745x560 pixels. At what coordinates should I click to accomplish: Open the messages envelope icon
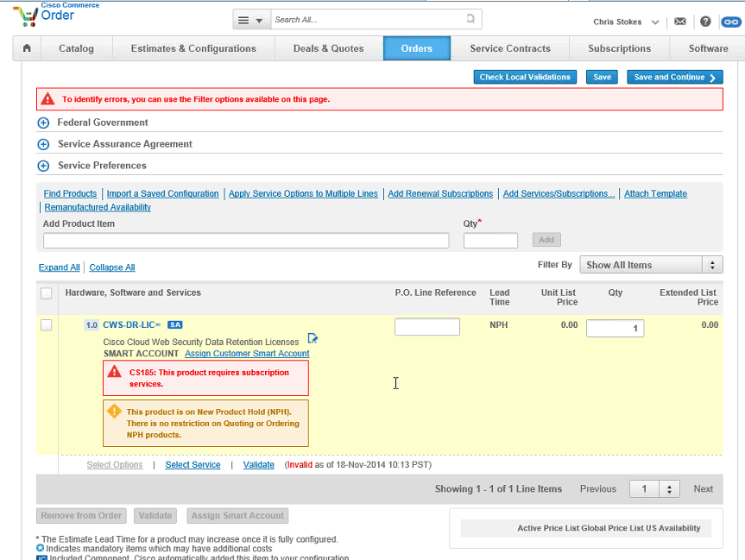point(680,22)
